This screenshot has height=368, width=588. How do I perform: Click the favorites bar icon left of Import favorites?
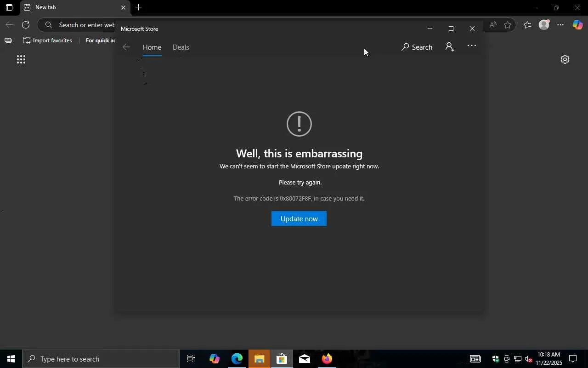click(8, 40)
